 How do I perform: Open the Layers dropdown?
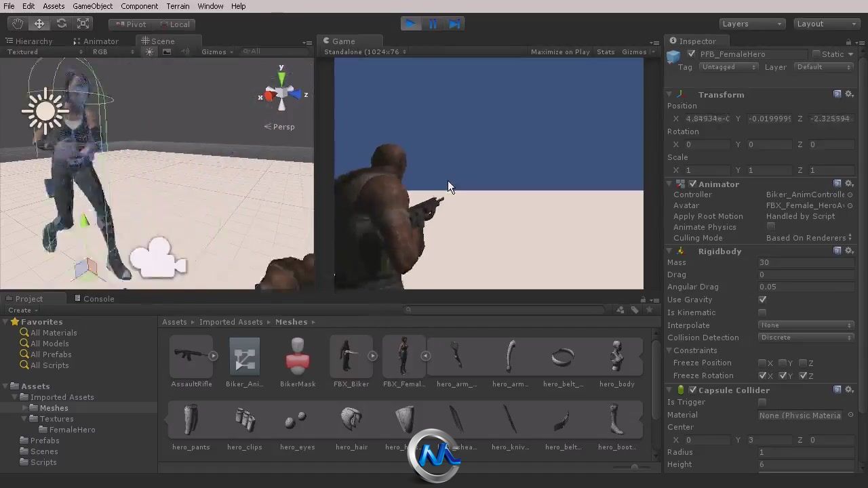(x=751, y=24)
